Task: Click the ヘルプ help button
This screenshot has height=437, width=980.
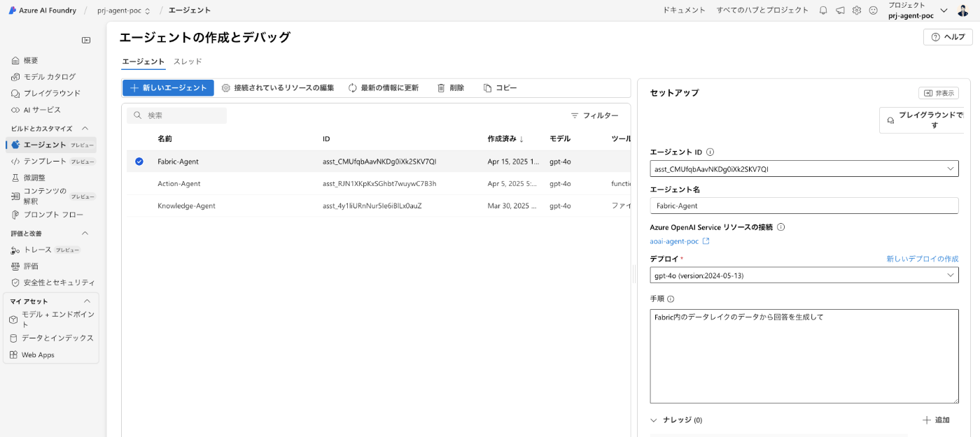Action: pyautogui.click(x=948, y=37)
